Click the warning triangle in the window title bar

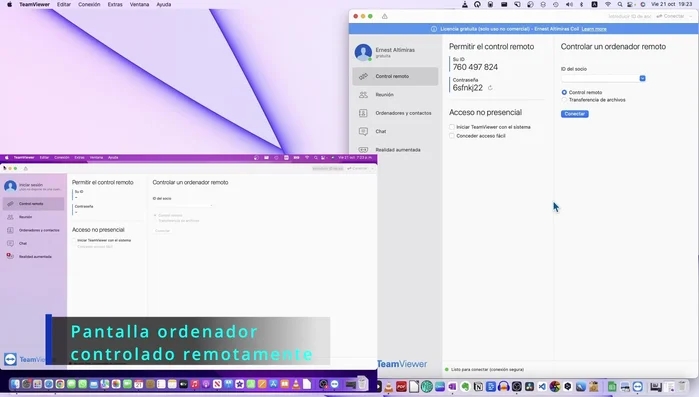(385, 16)
